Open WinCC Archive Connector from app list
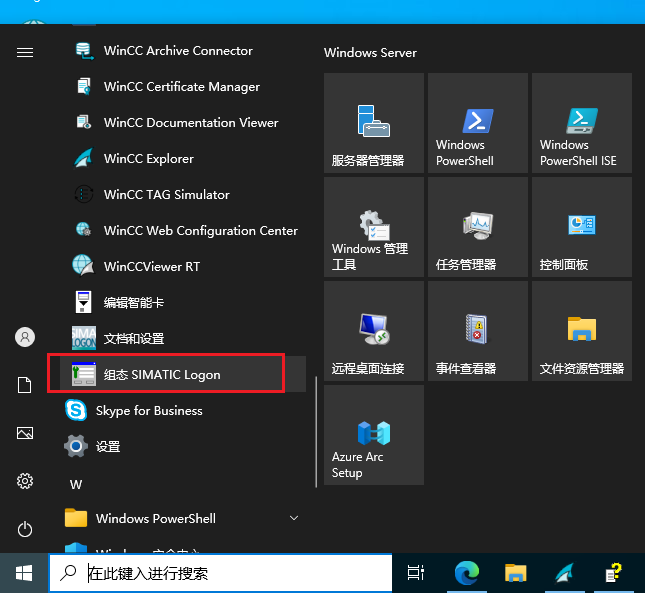This screenshot has width=645, height=593. 178,51
